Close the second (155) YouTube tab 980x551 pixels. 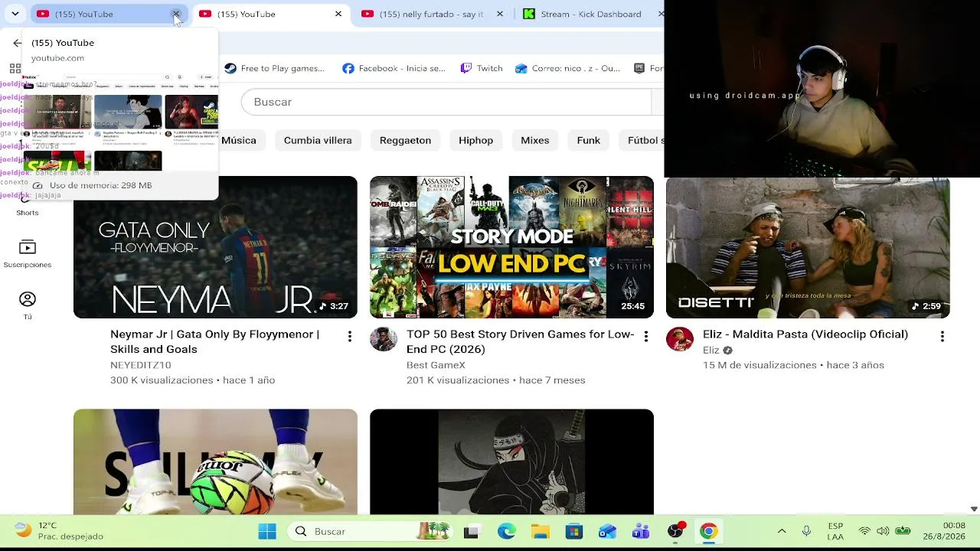pyautogui.click(x=338, y=14)
